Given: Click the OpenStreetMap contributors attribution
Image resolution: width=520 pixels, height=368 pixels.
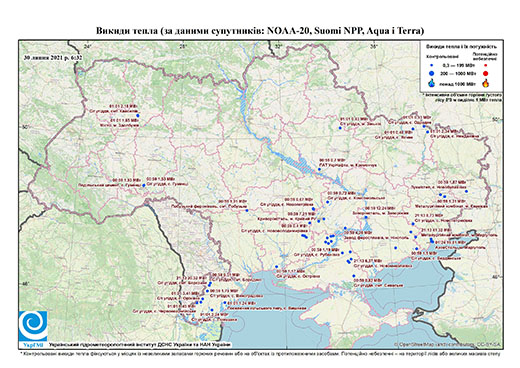Looking at the screenshot, I should coord(448,344).
